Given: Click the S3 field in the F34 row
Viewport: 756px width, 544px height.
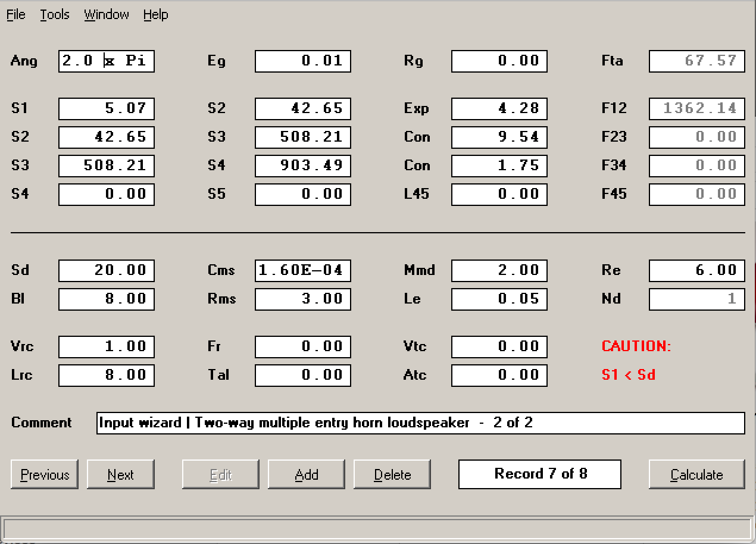Looking at the screenshot, I should [x=107, y=165].
